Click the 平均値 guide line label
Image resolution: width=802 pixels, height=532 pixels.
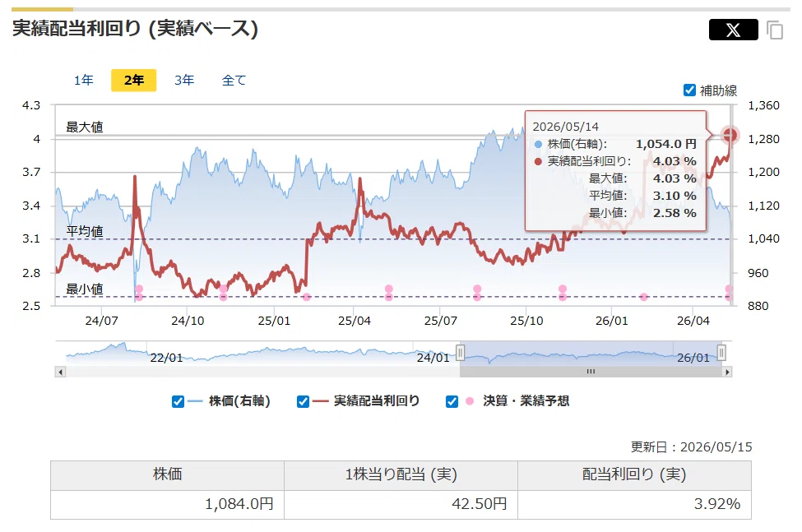click(85, 231)
